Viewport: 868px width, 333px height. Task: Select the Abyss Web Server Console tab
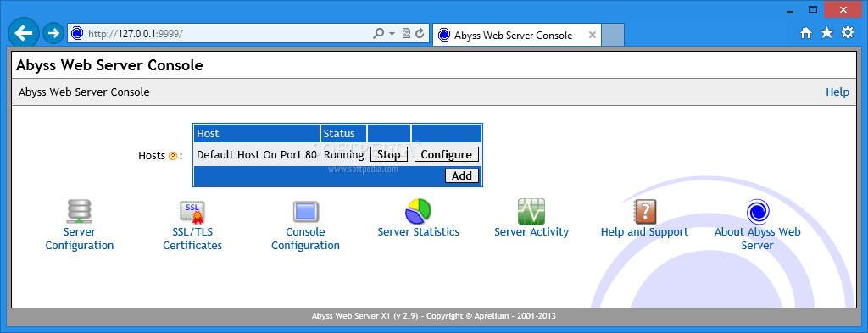tap(516, 35)
